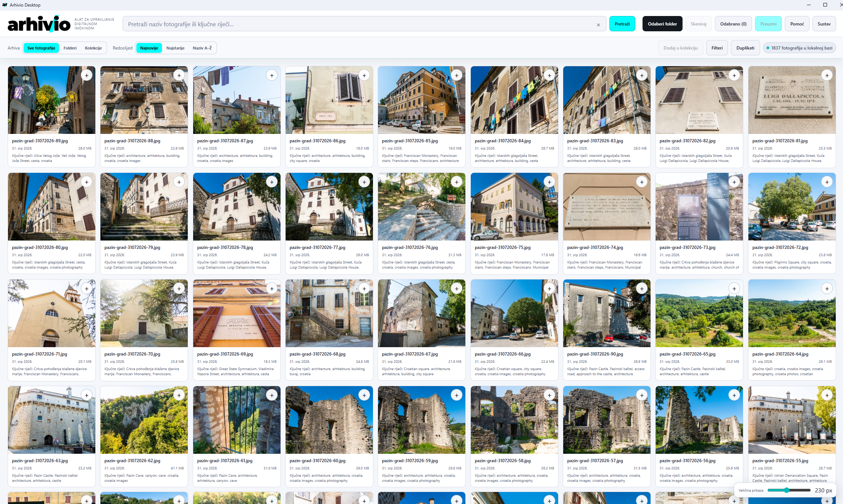
Task: Click plus icon on pazin-grad-31072026-63.jpg
Action: [x=87, y=395]
